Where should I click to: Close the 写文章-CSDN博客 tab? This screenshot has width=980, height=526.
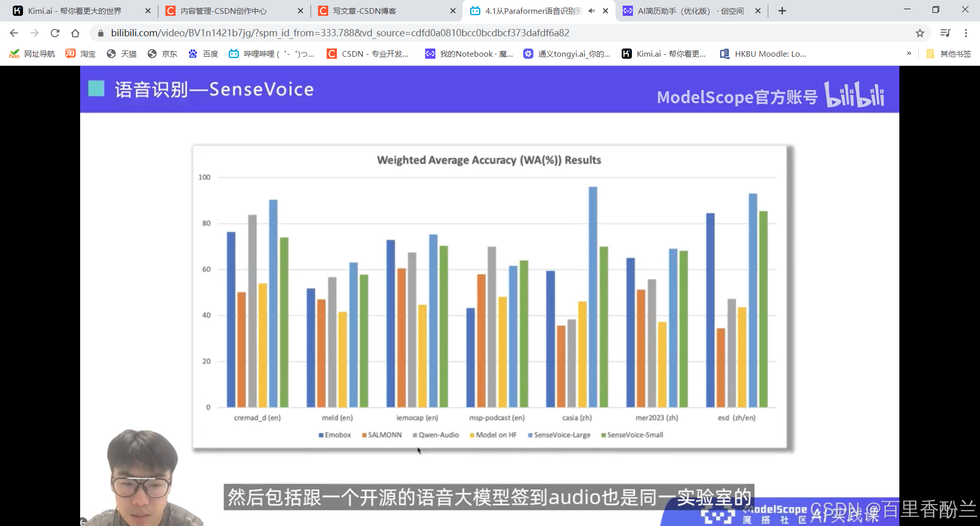coord(453,11)
